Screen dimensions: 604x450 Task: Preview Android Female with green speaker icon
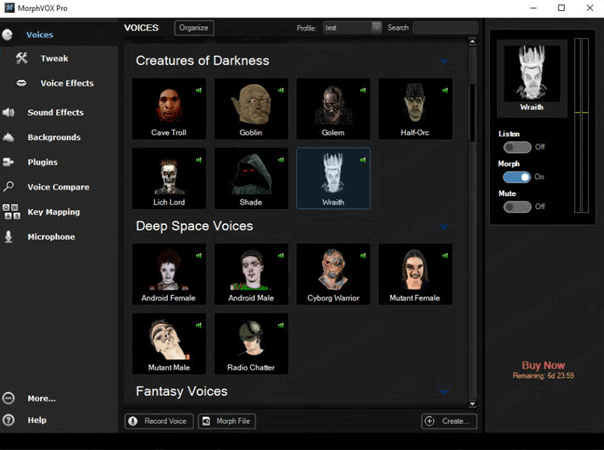(x=198, y=255)
